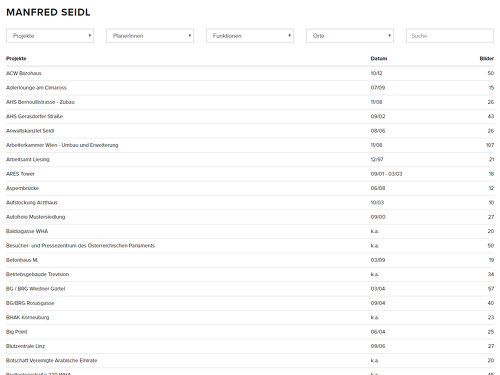Click image count 15 in Adlerlounge row

point(491,88)
